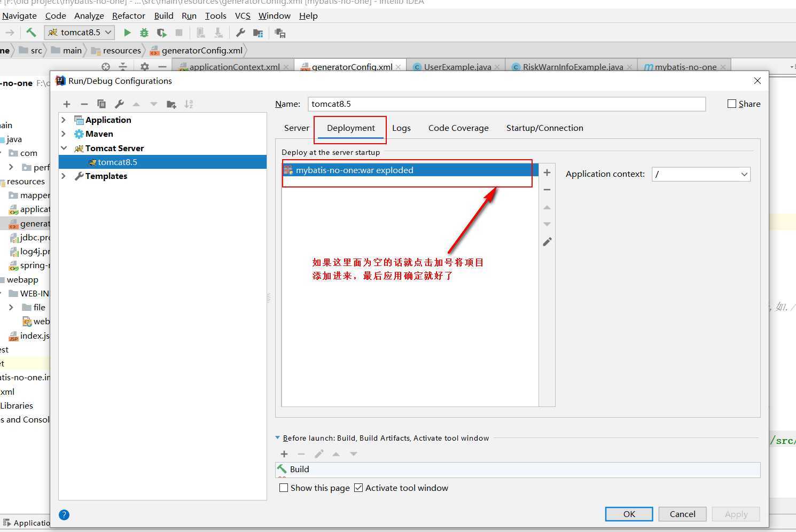
Task: Sort configurations alphabetically icon
Action: pyautogui.click(x=189, y=104)
